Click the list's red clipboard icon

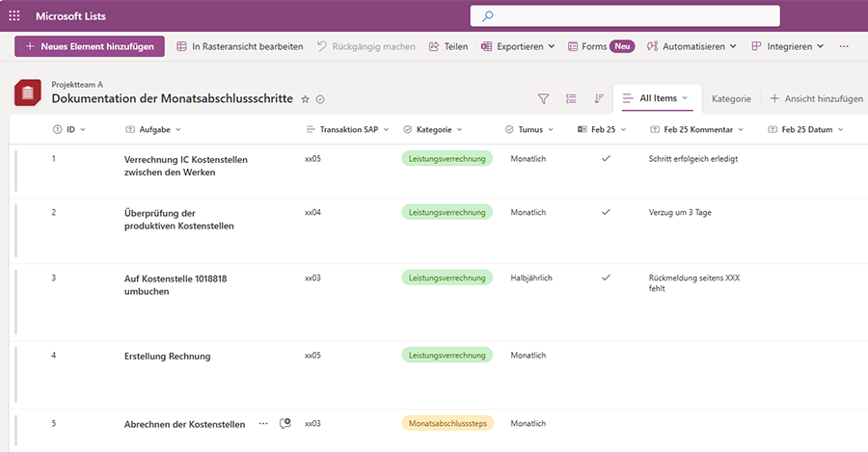28,93
